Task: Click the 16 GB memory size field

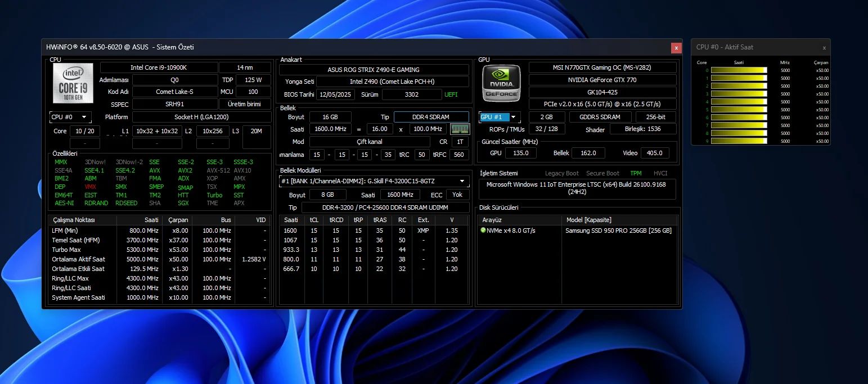Action: tap(330, 117)
